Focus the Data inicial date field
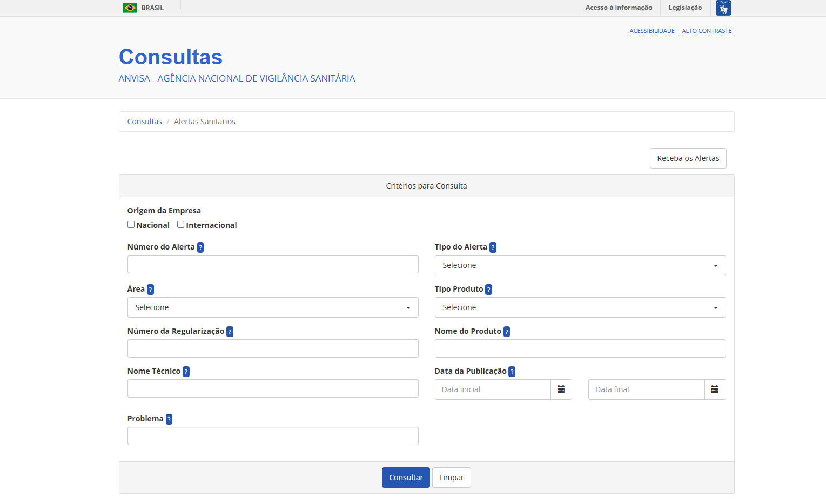This screenshot has height=504, width=826. (493, 389)
